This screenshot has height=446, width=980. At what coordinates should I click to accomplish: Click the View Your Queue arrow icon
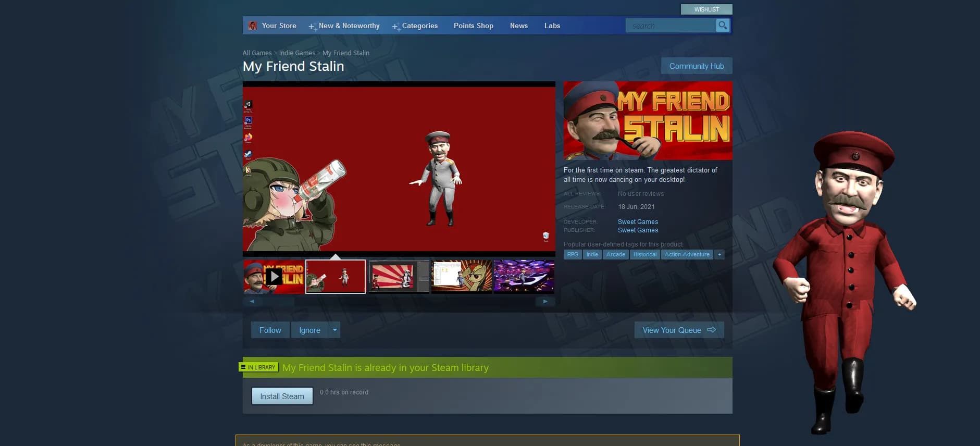tap(712, 330)
